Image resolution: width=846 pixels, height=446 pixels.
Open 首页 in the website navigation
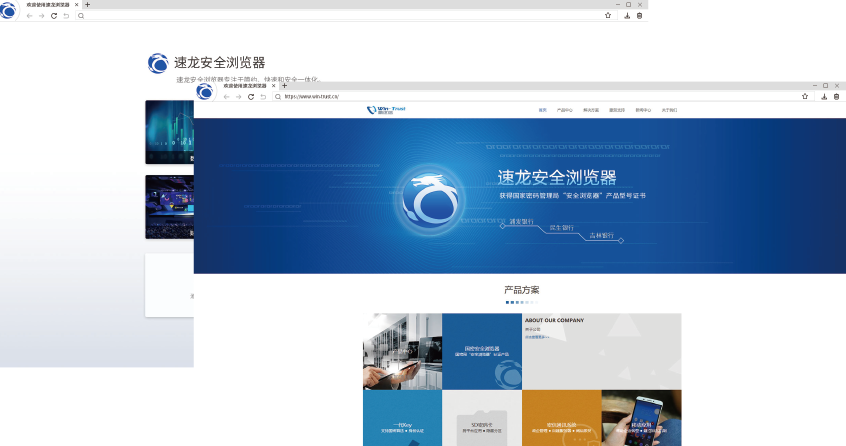pos(542,110)
